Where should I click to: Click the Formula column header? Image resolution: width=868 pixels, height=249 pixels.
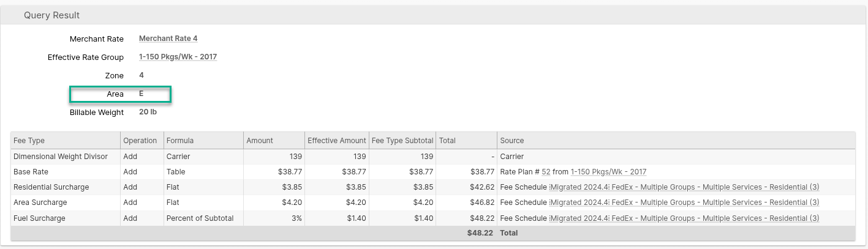[x=180, y=140]
